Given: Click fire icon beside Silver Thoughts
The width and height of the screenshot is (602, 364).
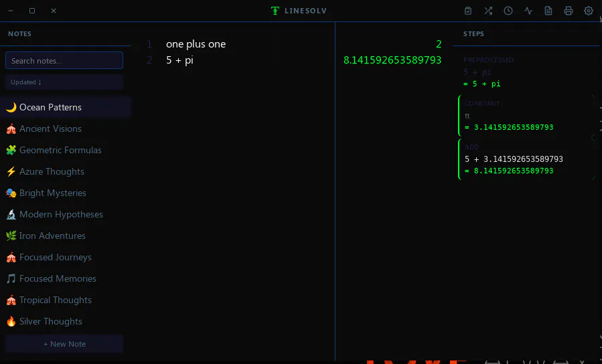Looking at the screenshot, I should pos(11,321).
